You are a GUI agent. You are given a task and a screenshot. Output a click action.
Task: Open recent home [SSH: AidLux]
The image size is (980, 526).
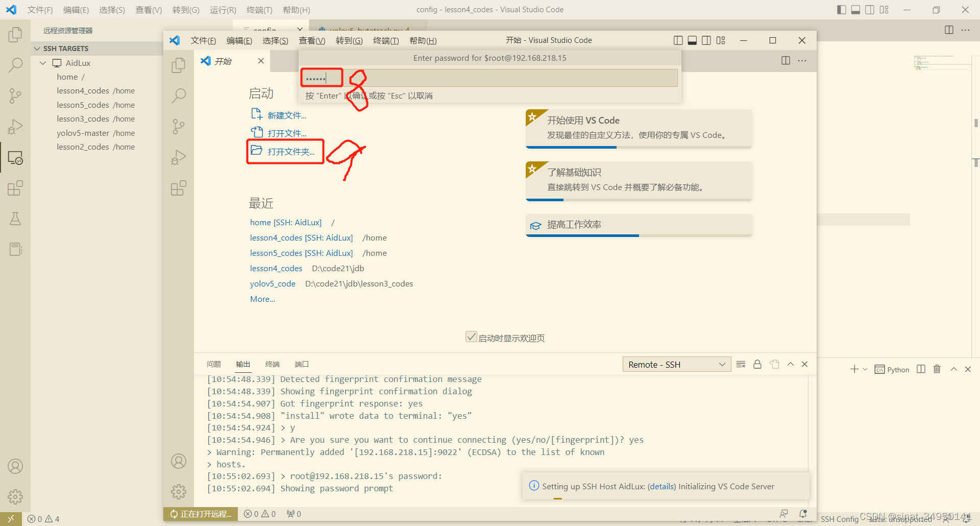pyautogui.click(x=286, y=223)
